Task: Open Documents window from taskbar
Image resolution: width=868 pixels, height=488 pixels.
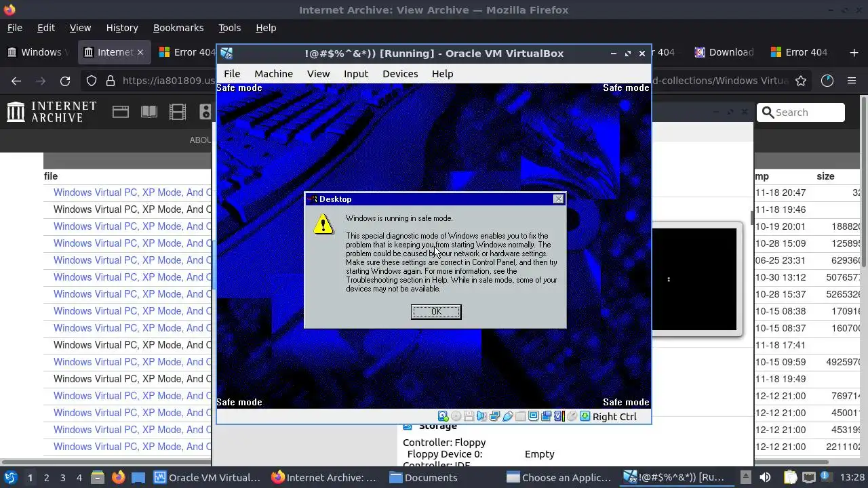Action: click(424, 477)
